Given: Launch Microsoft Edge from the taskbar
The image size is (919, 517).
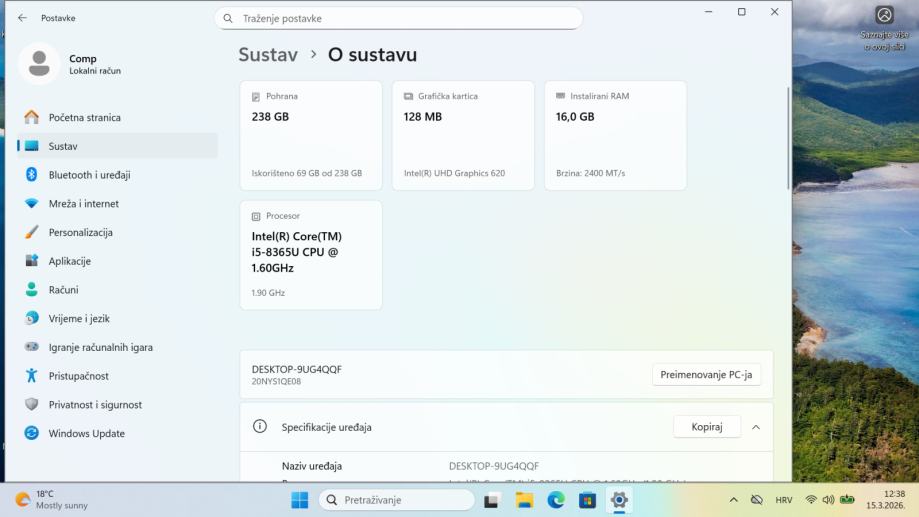Looking at the screenshot, I should (x=556, y=500).
